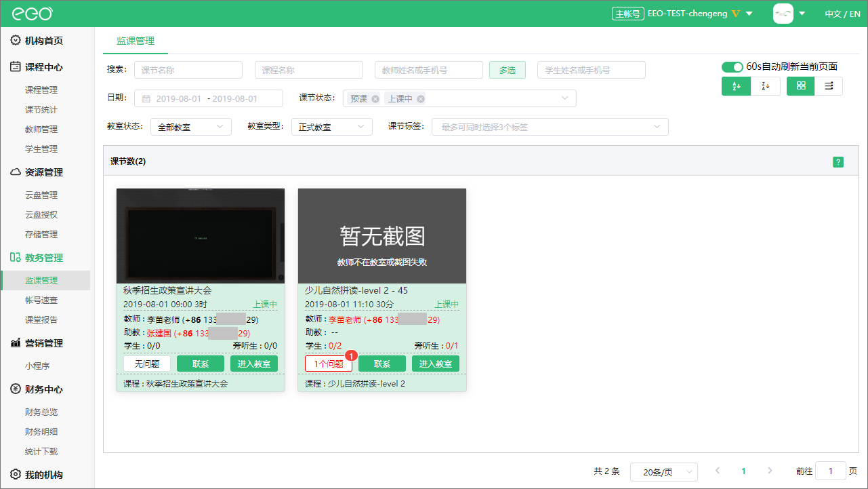
Task: Open 存储管理 in the sidebar
Action: coord(41,234)
